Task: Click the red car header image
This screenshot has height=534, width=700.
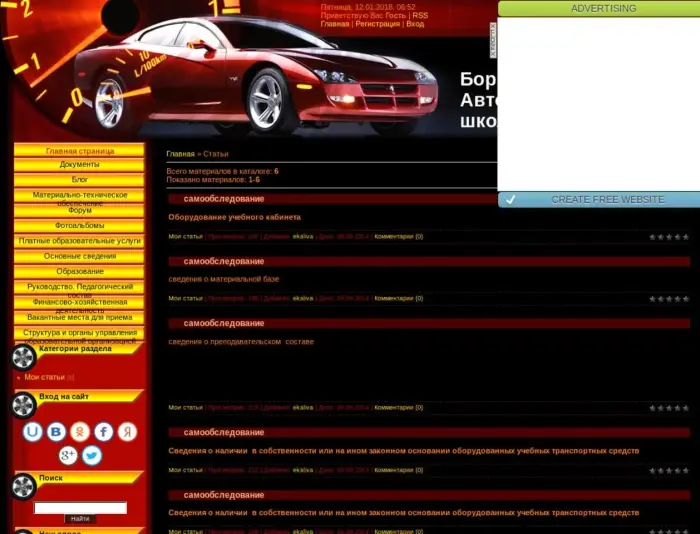Action: 256,76
